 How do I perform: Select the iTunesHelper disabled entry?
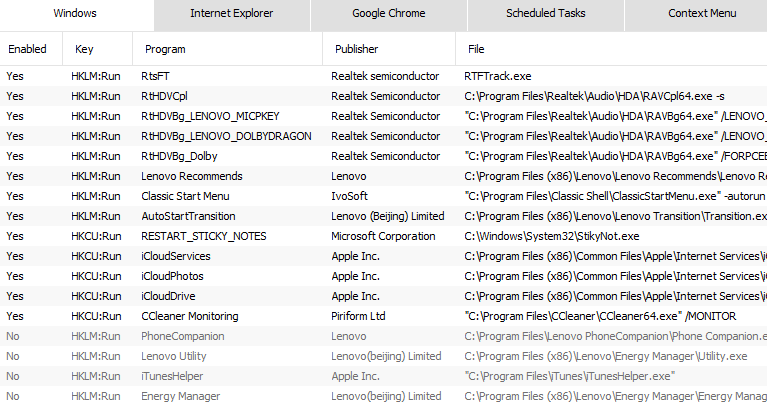[172, 376]
